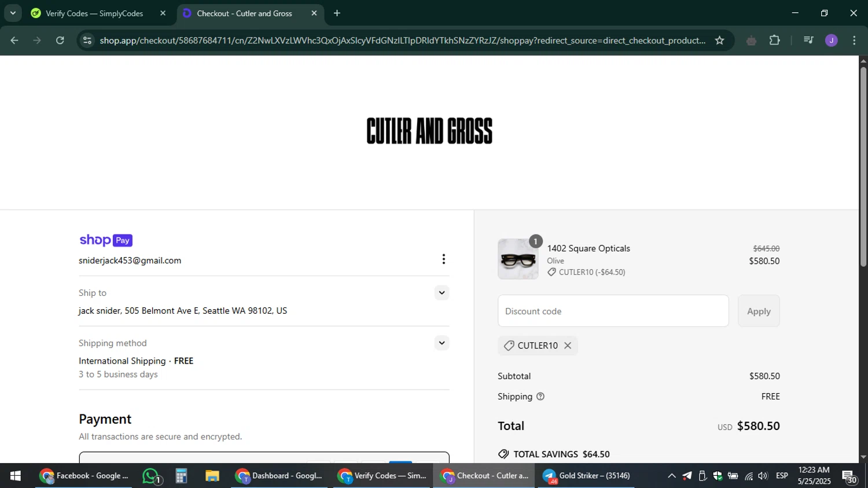Click the Apply discount button
Screen dimensions: 868x488
[x=759, y=311]
